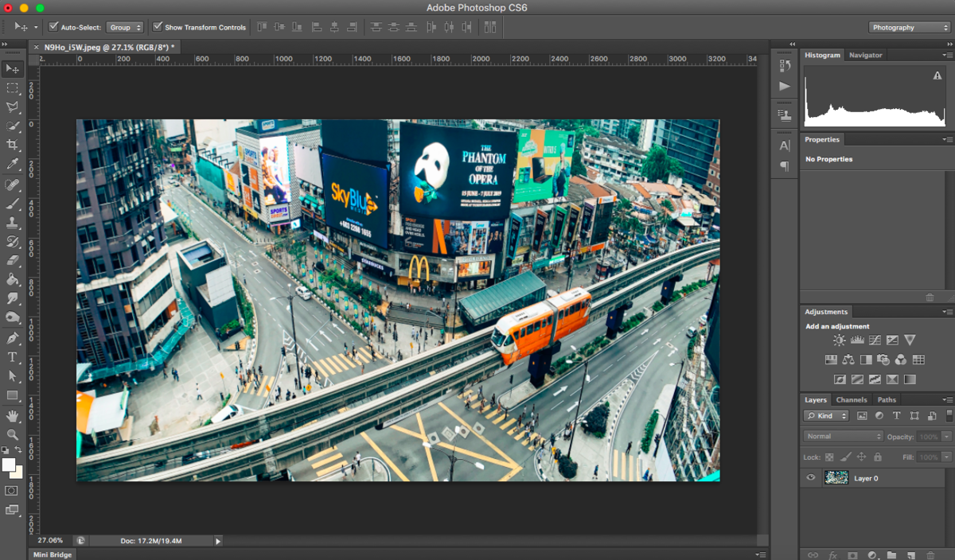
Task: Select the Clone Stamp tool
Action: (12, 222)
